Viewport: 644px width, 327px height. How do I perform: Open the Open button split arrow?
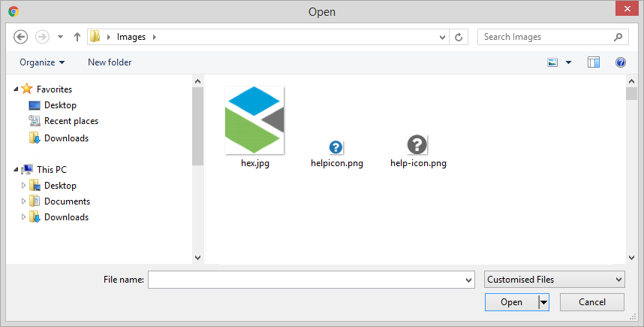coord(543,303)
